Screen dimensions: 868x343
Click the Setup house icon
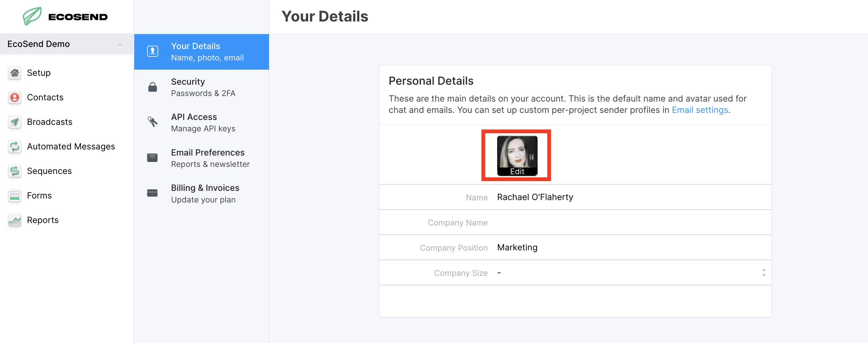coord(14,73)
